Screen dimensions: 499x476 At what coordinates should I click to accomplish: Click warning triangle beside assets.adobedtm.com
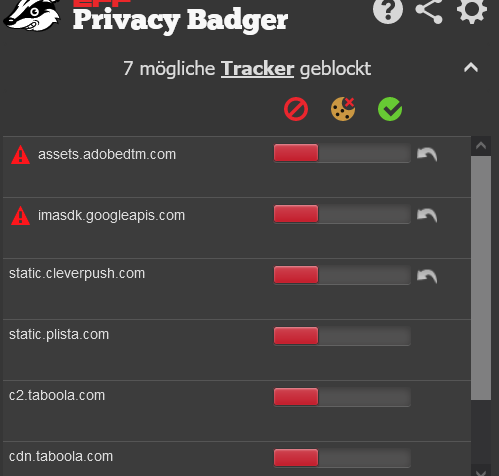[20, 155]
